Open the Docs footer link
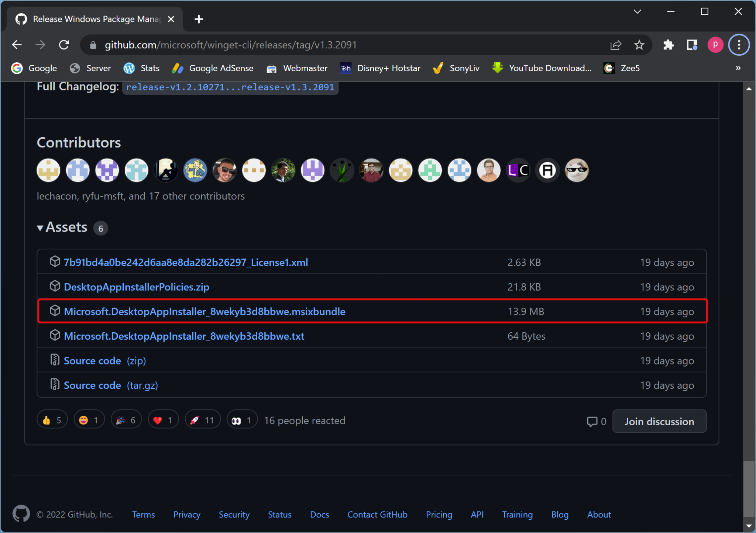 pyautogui.click(x=319, y=515)
